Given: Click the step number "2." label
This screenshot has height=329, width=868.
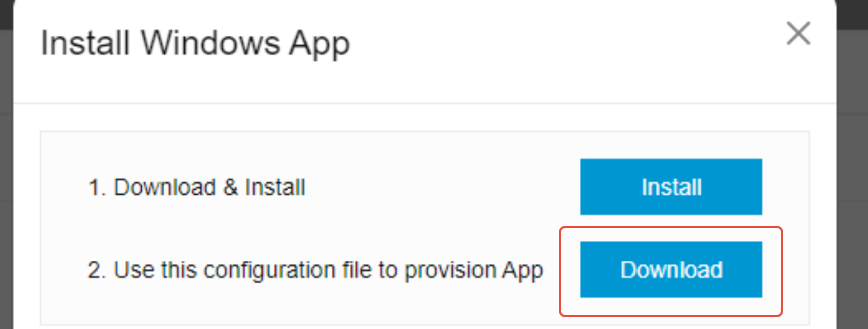Looking at the screenshot, I should tap(98, 270).
